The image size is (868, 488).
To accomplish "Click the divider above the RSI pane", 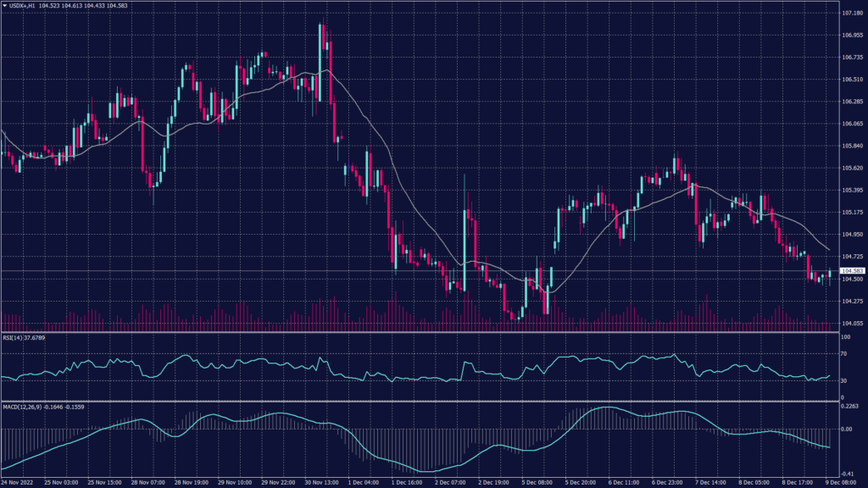I will (424, 332).
